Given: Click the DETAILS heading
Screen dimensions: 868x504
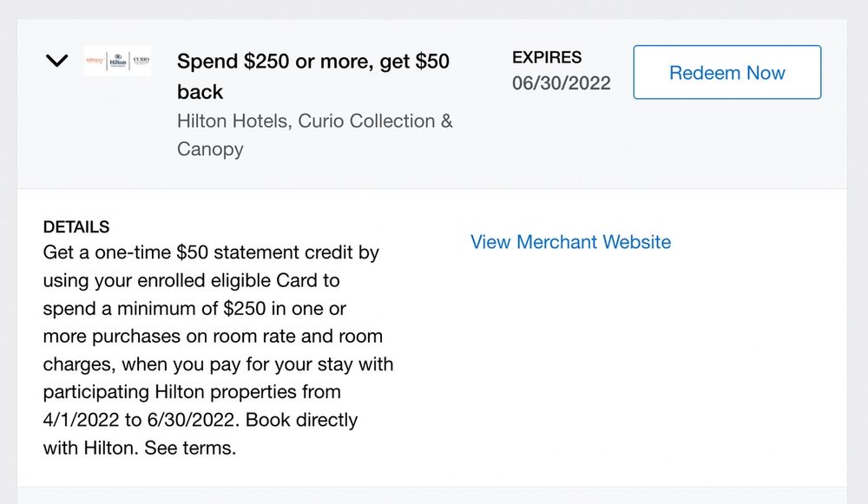Looking at the screenshot, I should click(x=76, y=227).
